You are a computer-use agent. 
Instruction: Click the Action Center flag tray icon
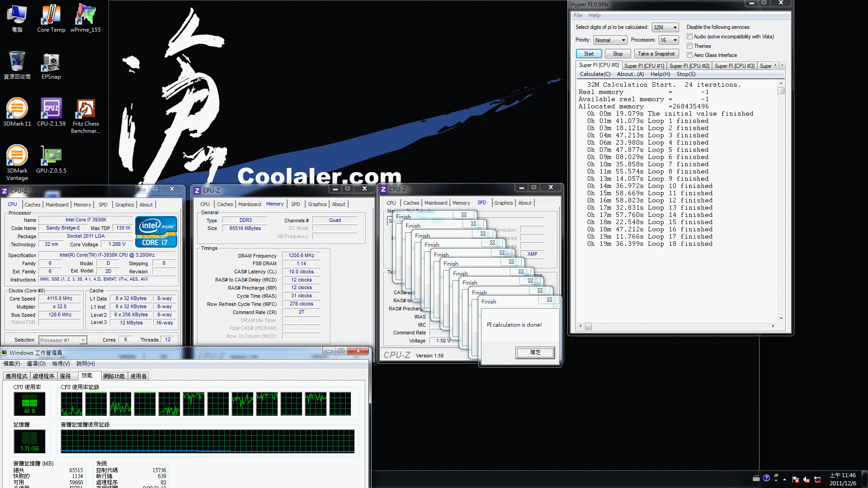(796, 479)
